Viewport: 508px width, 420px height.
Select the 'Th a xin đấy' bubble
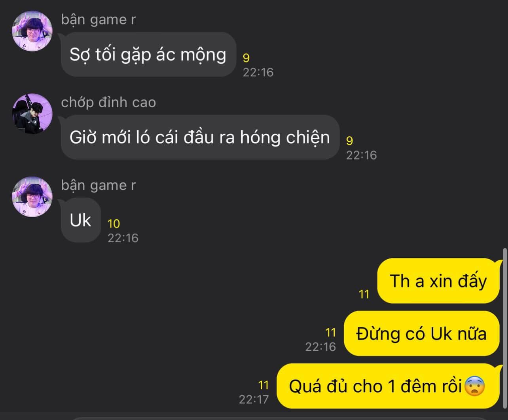click(438, 281)
